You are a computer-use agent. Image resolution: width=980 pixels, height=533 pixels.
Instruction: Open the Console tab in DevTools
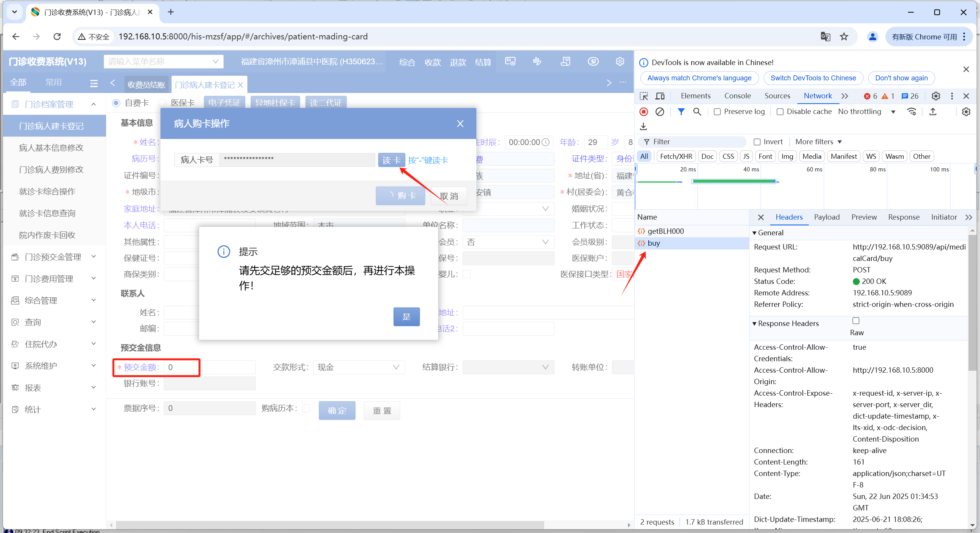[x=737, y=96]
